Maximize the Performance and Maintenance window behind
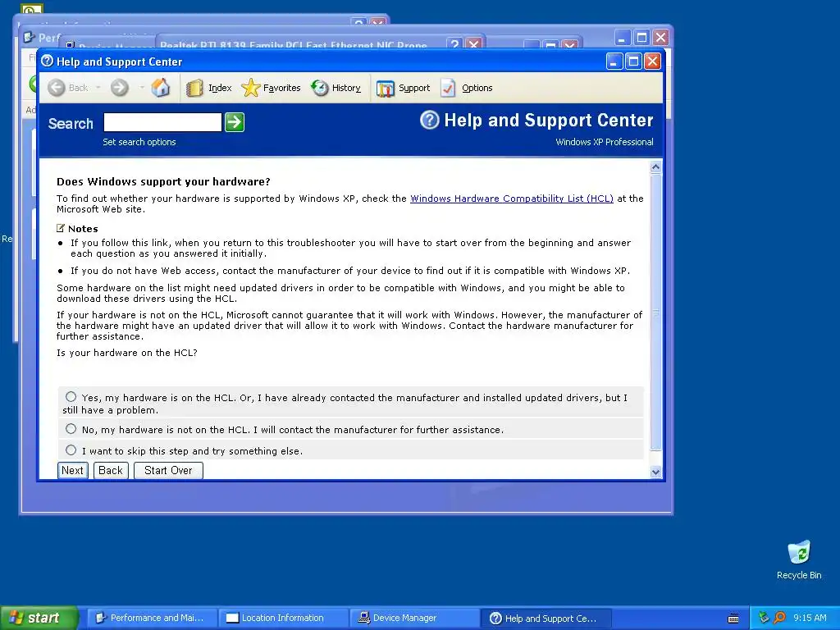The image size is (840, 630). (x=641, y=38)
